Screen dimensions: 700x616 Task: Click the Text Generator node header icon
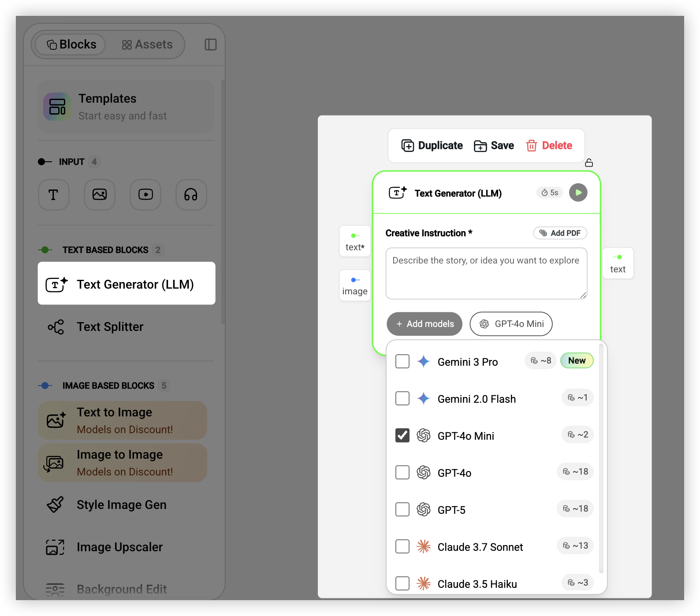398,193
